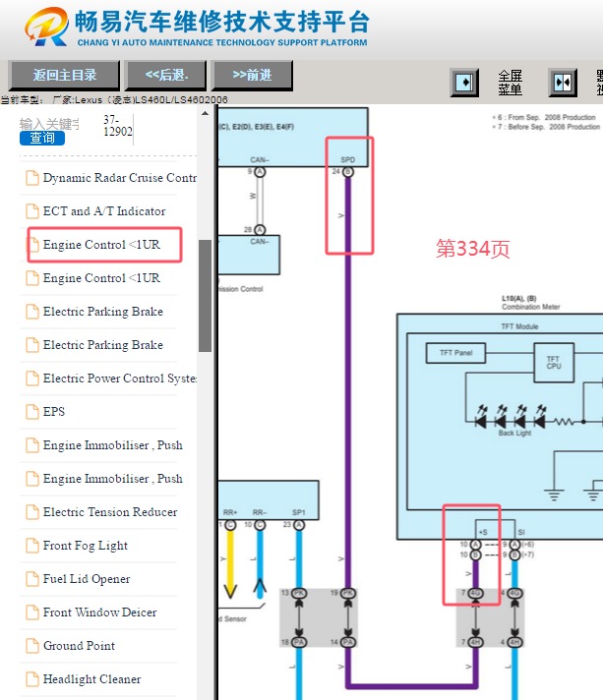
Task: Go back with the <<后退 button
Action: coord(166,75)
